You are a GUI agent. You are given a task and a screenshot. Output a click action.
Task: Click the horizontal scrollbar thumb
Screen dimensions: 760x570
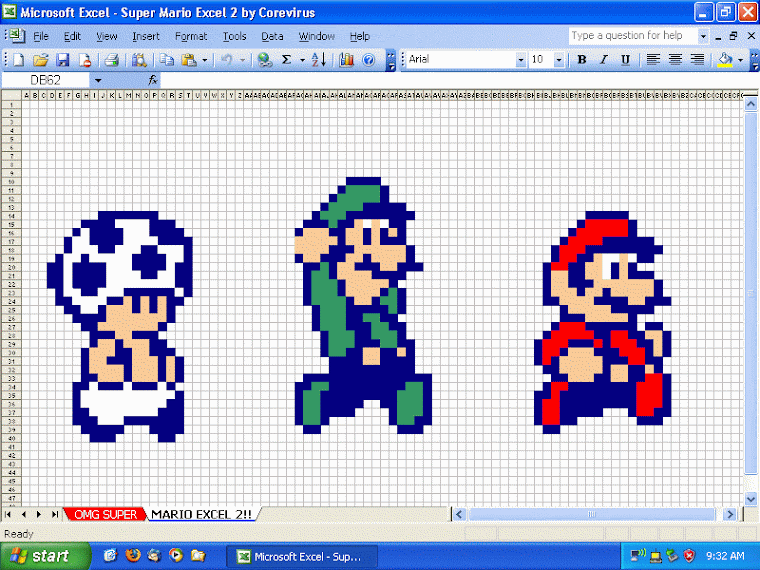(592, 514)
